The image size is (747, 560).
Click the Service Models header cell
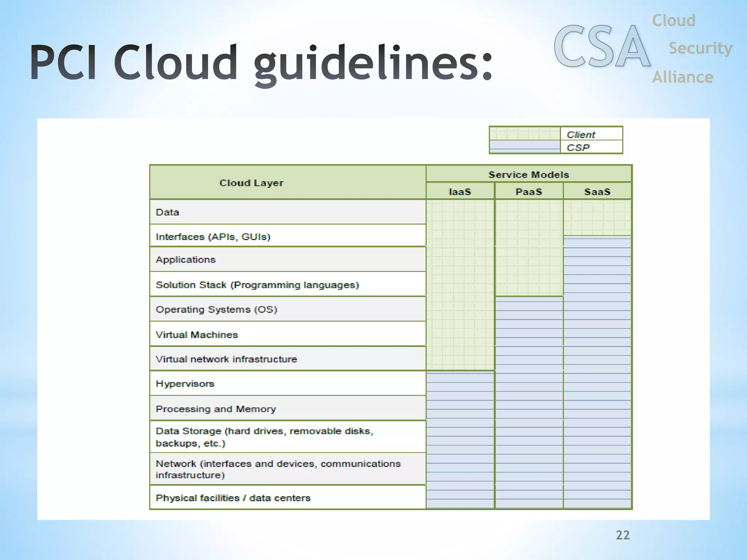[x=529, y=174]
